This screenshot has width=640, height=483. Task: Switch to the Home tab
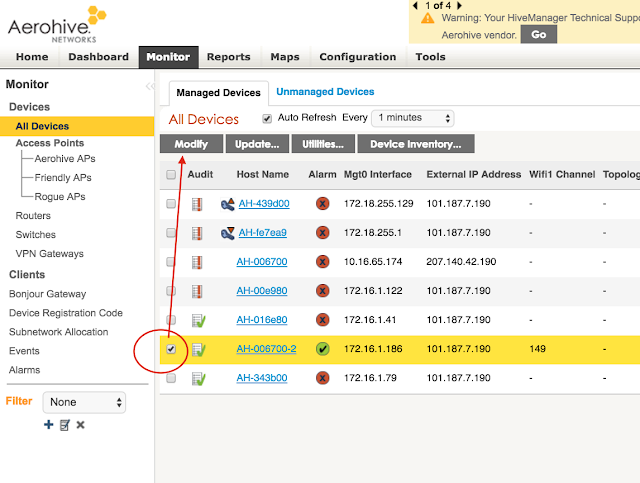coord(32,57)
